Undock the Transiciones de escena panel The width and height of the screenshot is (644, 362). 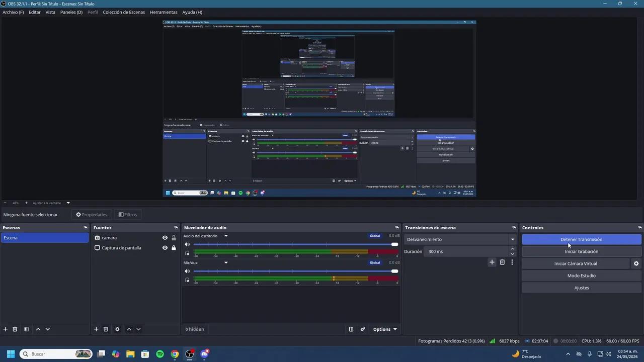[x=514, y=228]
